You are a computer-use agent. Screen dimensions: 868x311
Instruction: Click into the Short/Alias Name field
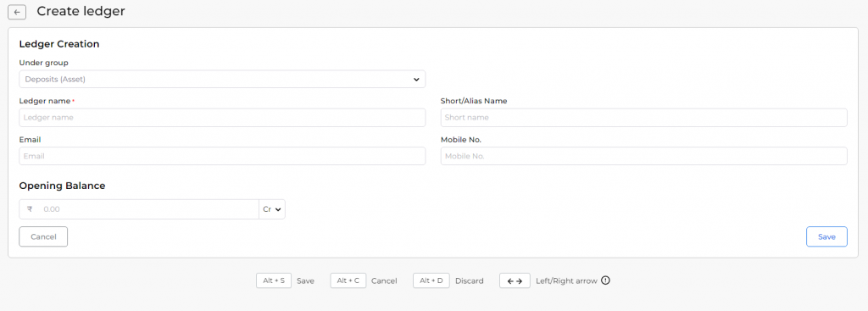coord(644,118)
